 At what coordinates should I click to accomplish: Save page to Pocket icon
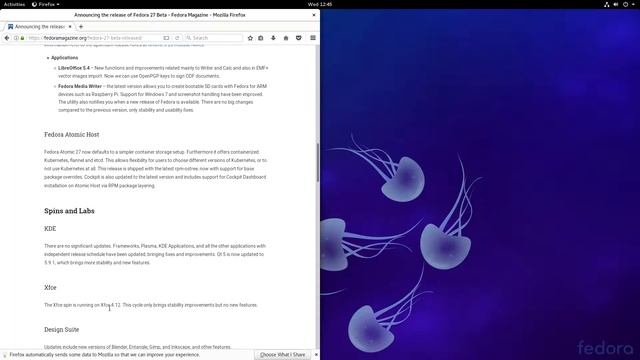coord(299,38)
